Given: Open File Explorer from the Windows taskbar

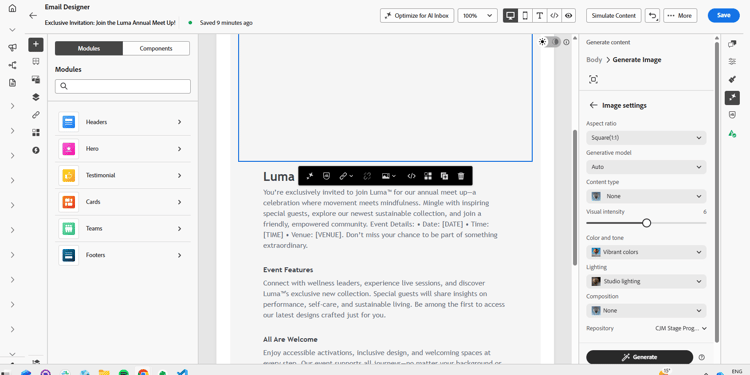Looking at the screenshot, I should point(104,373).
